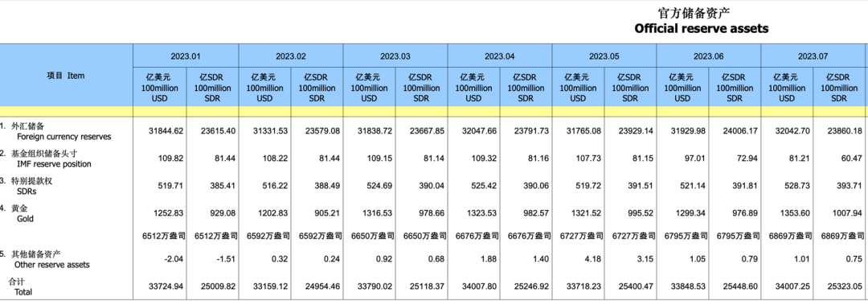The width and height of the screenshot is (868, 301).
Task: Click the 'Official reserve assets' title
Action: 702,28
